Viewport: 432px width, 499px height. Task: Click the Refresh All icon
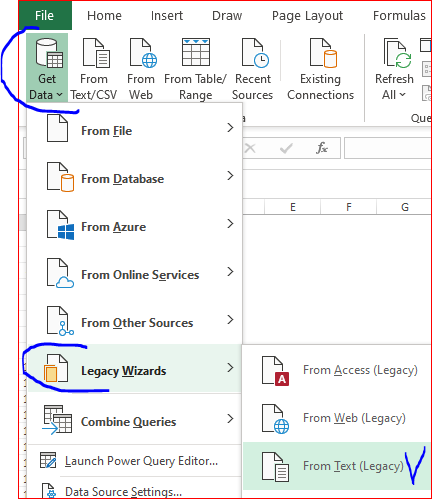pos(397,53)
